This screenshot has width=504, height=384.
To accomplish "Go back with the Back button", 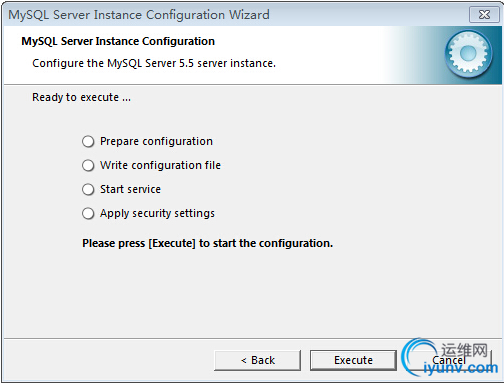I will 257,360.
